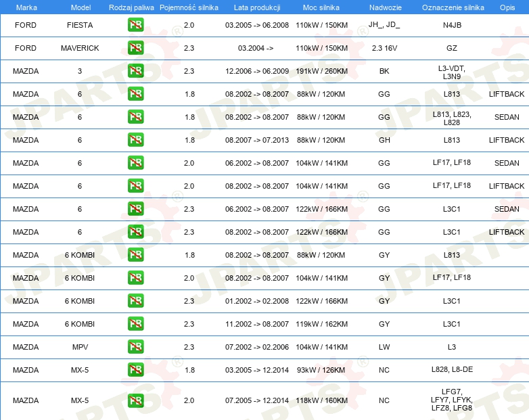Click the Lata produkcji column header

(257, 7)
